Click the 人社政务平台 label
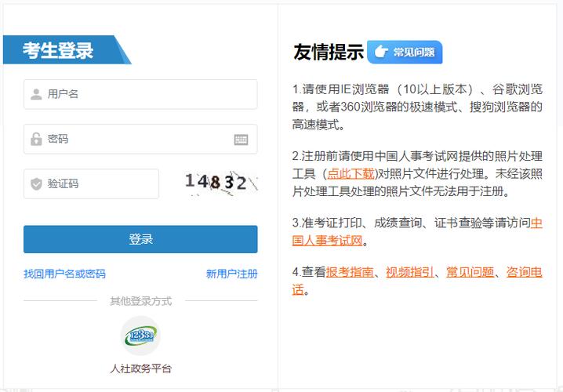This screenshot has width=563, height=392. click(141, 368)
